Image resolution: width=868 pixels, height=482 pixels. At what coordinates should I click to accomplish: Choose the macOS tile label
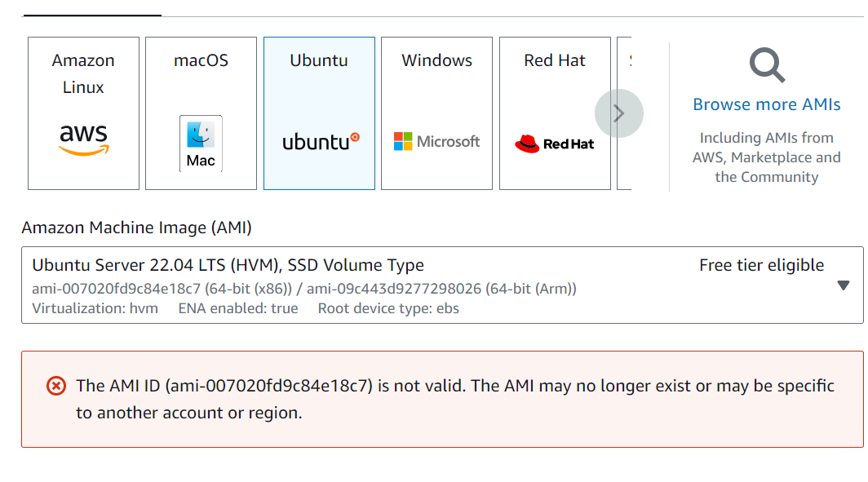(201, 60)
